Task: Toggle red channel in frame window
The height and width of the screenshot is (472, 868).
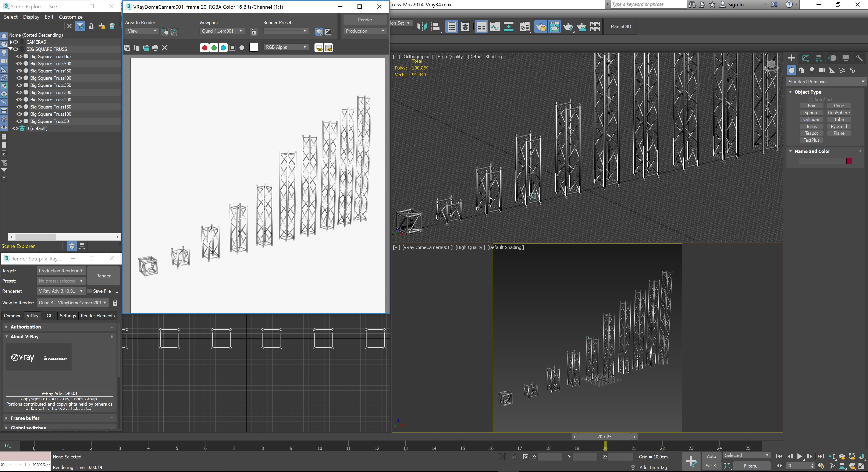Action: click(204, 48)
